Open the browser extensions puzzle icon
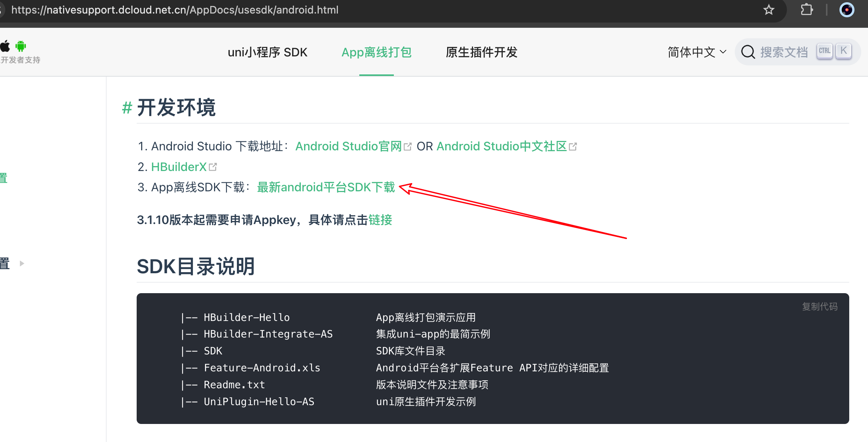The width and height of the screenshot is (868, 442). (x=807, y=10)
